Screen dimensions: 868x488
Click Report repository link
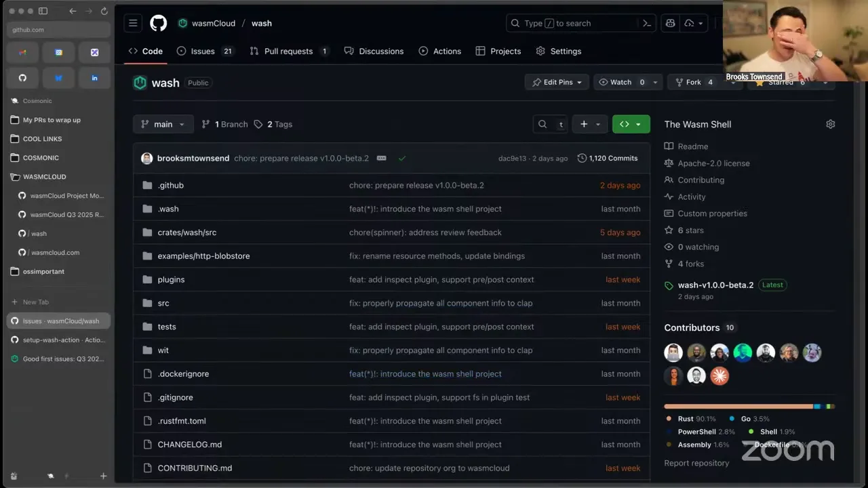(x=696, y=464)
